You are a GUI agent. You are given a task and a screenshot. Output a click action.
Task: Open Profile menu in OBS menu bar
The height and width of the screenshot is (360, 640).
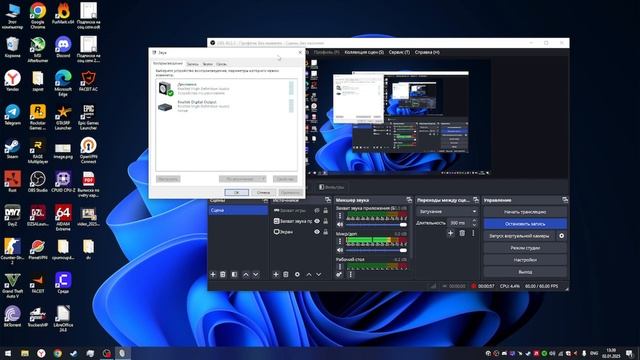coord(326,52)
